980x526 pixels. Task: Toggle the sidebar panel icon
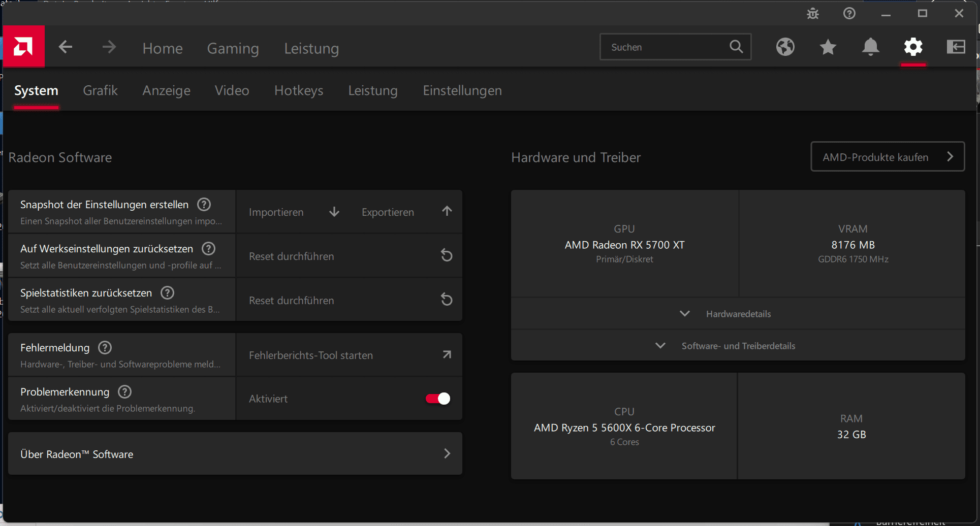[956, 47]
